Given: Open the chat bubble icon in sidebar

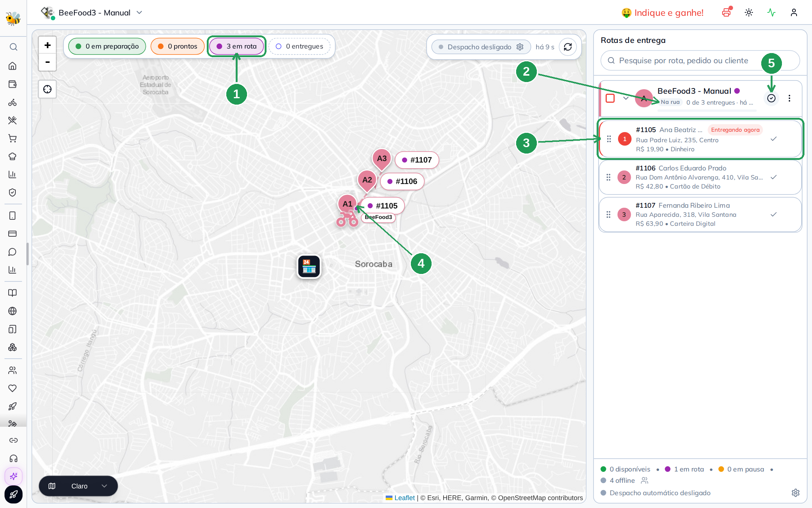Looking at the screenshot, I should [12, 252].
